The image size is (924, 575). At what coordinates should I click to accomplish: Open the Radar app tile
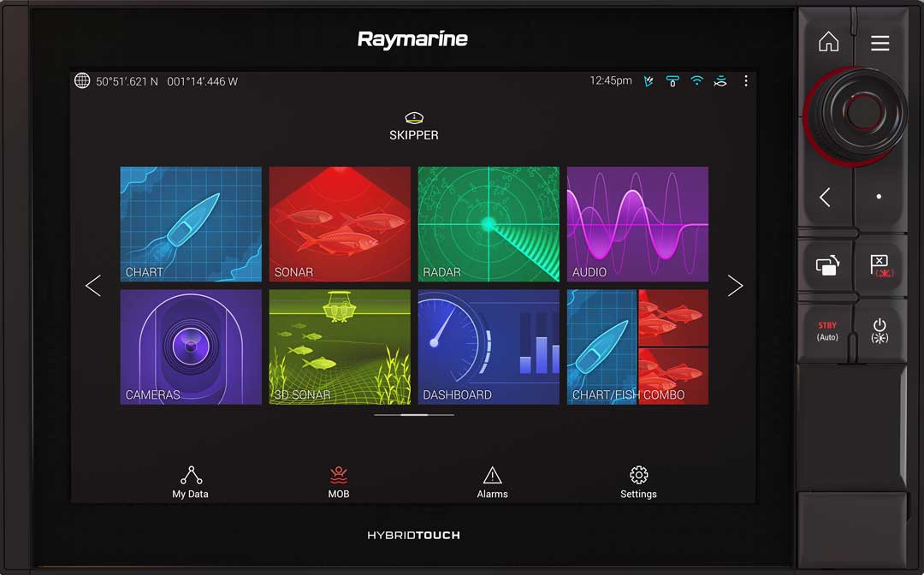489,224
